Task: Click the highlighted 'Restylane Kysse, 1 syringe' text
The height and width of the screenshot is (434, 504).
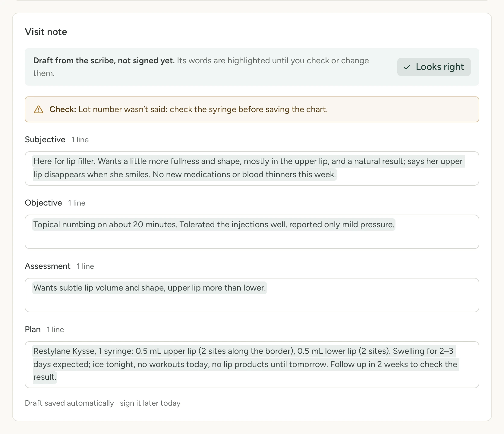Action: tap(83, 351)
